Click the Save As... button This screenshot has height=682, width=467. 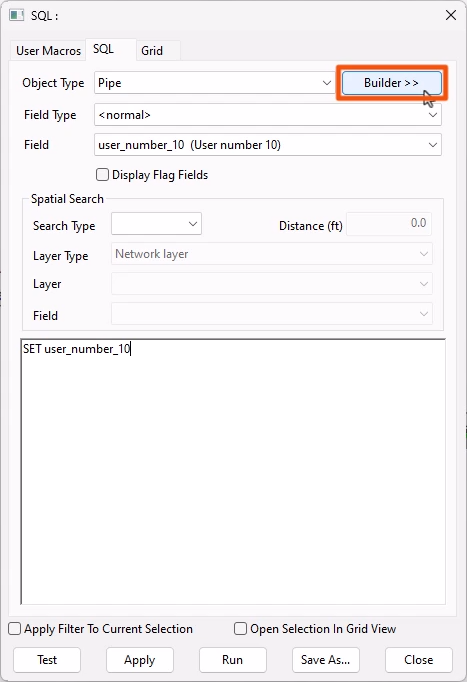pos(326,660)
